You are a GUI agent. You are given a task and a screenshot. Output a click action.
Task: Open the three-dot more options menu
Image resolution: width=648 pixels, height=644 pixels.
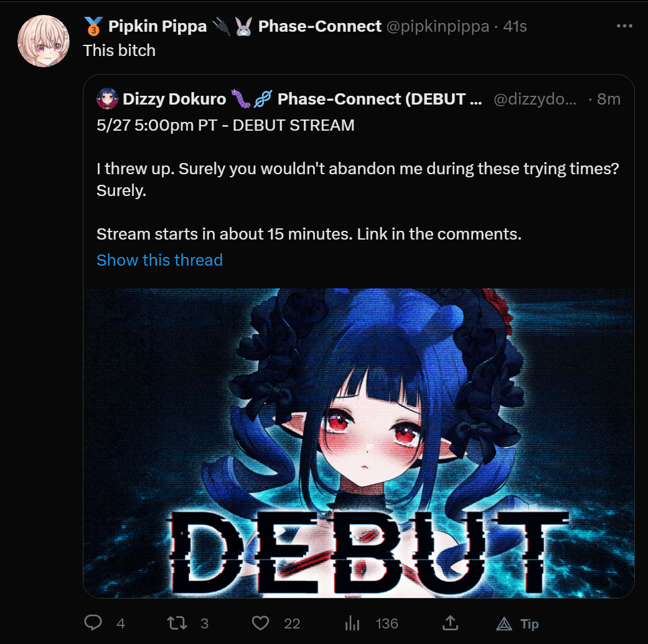(624, 26)
